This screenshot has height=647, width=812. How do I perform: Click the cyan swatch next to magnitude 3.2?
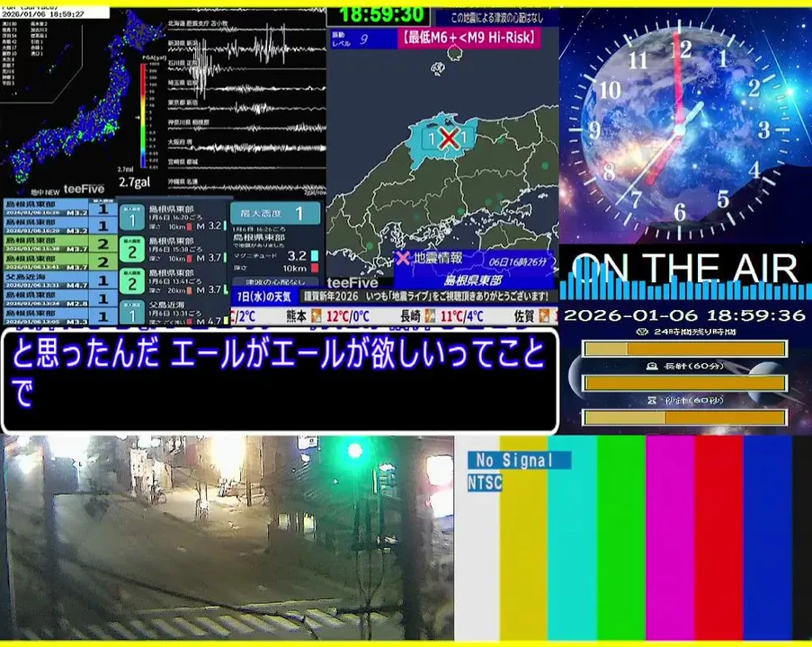pos(315,255)
